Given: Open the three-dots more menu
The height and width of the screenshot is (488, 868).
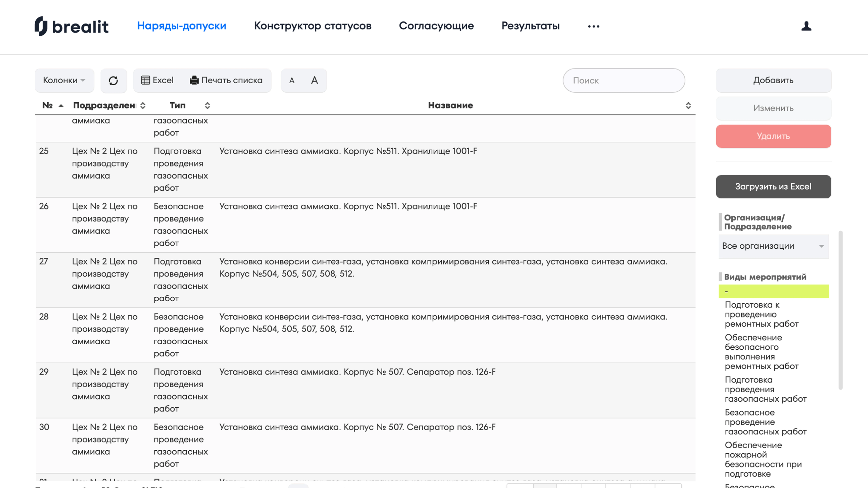Looking at the screenshot, I should pyautogui.click(x=593, y=26).
